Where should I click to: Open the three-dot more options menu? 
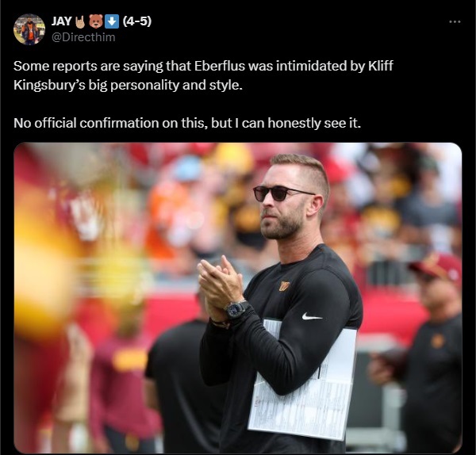point(455,22)
